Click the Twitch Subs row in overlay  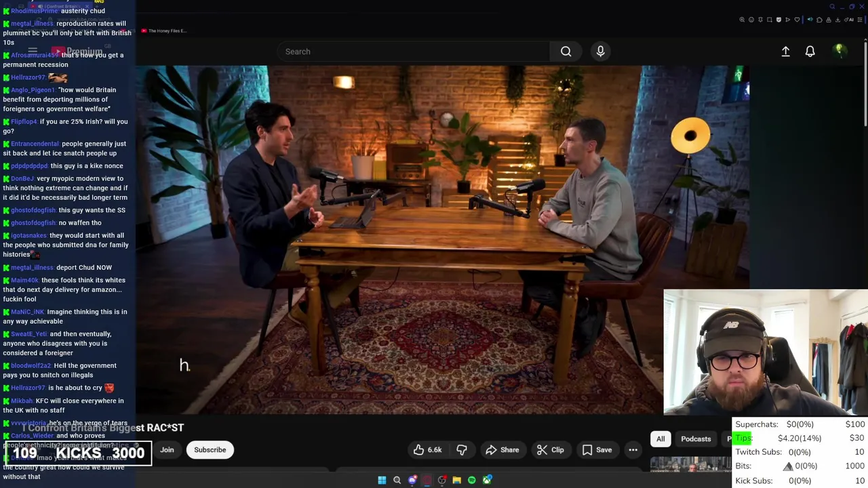pos(800,452)
